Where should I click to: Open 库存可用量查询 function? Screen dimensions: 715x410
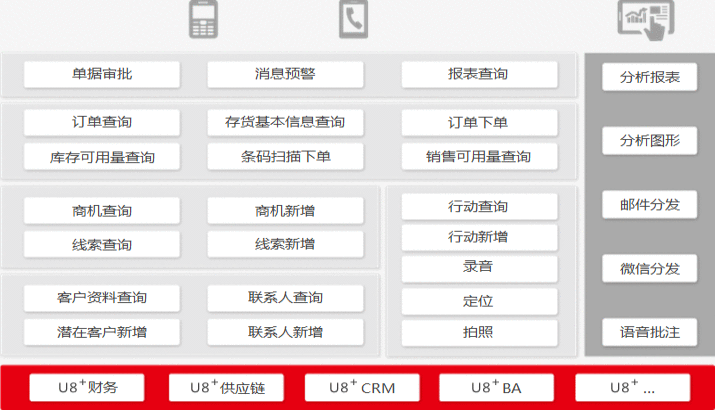[x=102, y=157]
